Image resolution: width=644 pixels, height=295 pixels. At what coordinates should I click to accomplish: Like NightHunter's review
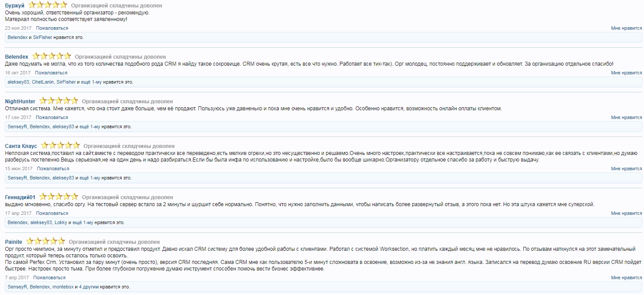tap(626, 117)
